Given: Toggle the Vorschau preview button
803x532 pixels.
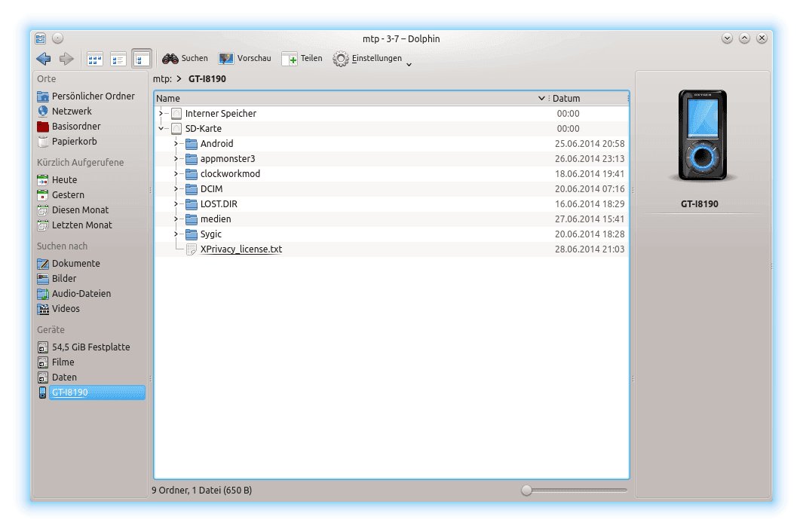Looking at the screenshot, I should pos(245,58).
